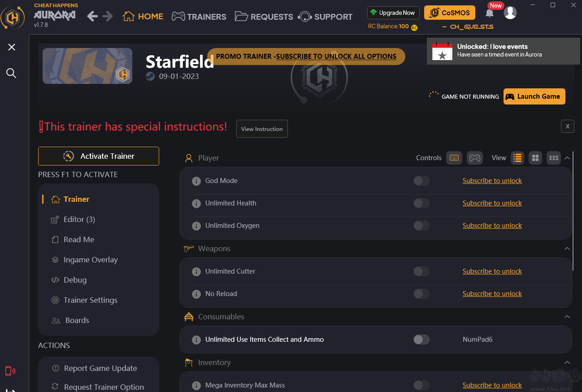Screen dimensions: 582x392
Task: Select the XXS compact view icon
Action: pos(554,158)
